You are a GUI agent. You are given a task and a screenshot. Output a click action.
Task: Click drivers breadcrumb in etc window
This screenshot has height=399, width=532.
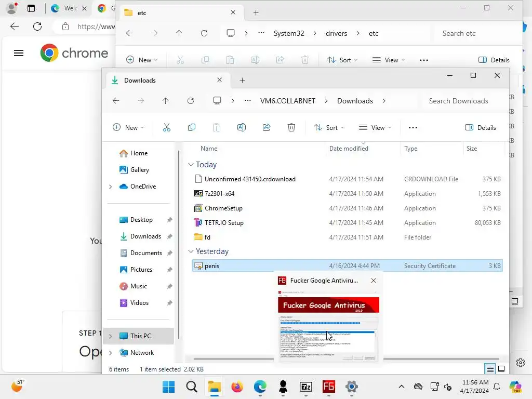point(336,33)
